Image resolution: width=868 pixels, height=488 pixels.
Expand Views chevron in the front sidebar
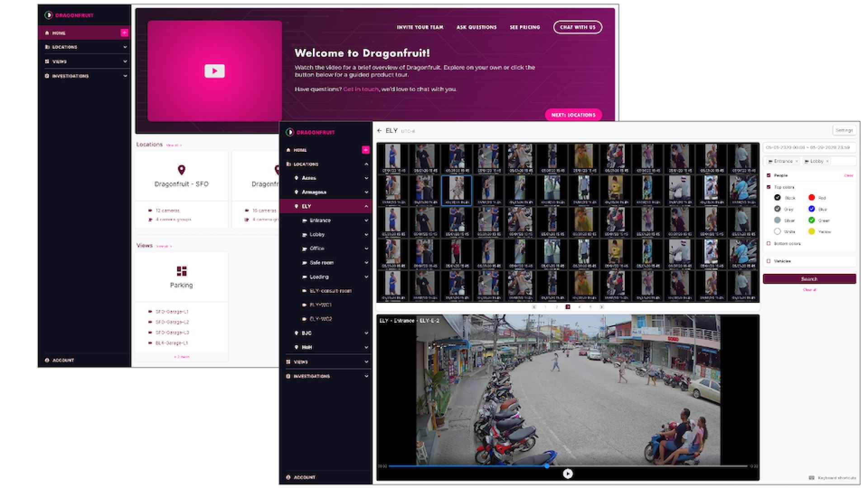point(366,362)
